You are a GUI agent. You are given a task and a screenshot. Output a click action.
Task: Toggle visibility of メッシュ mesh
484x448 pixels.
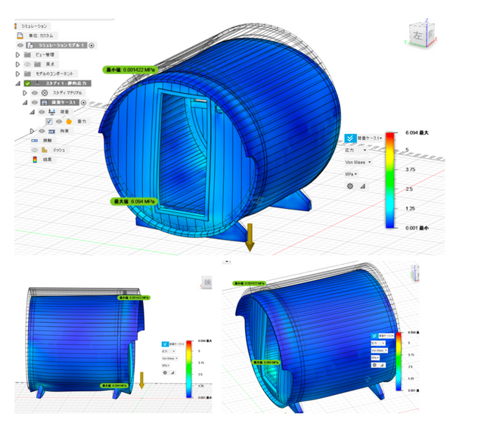tap(36, 150)
